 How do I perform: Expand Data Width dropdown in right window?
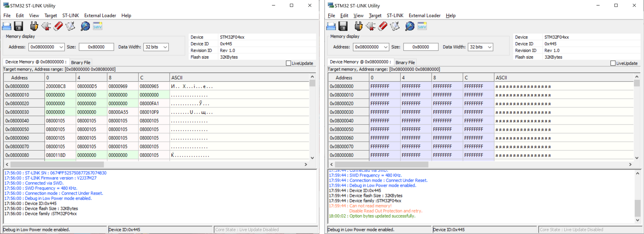pyautogui.click(x=490, y=47)
